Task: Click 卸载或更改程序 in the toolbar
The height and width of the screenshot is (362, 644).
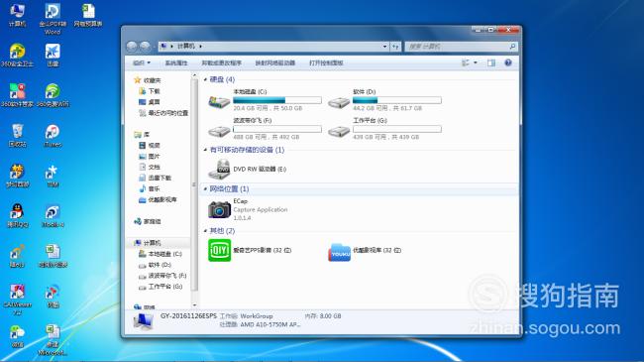Action: 221,62
